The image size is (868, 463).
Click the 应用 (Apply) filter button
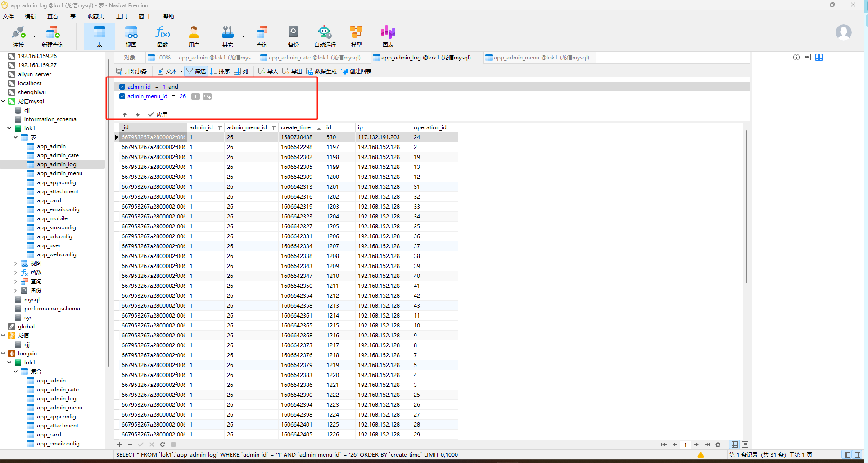click(158, 114)
